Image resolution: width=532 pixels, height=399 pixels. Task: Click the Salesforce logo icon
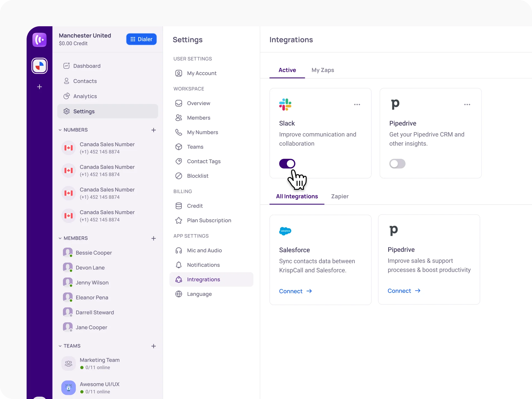285,231
